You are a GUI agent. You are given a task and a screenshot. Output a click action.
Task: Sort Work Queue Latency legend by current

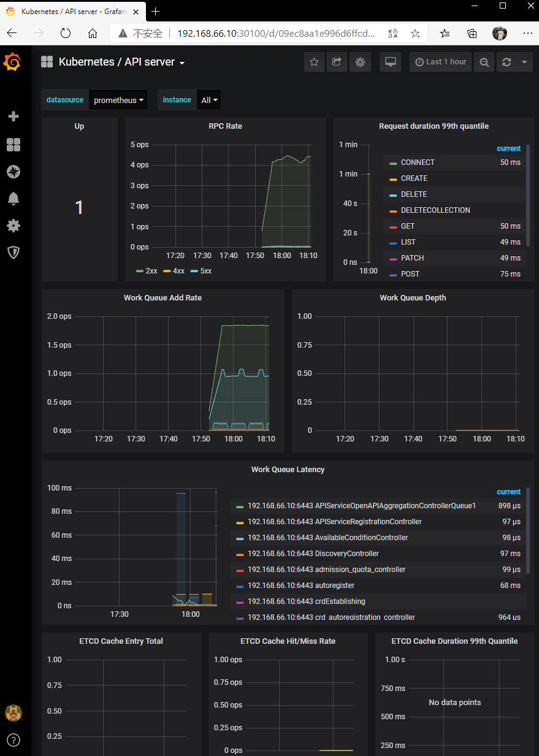[x=508, y=492]
